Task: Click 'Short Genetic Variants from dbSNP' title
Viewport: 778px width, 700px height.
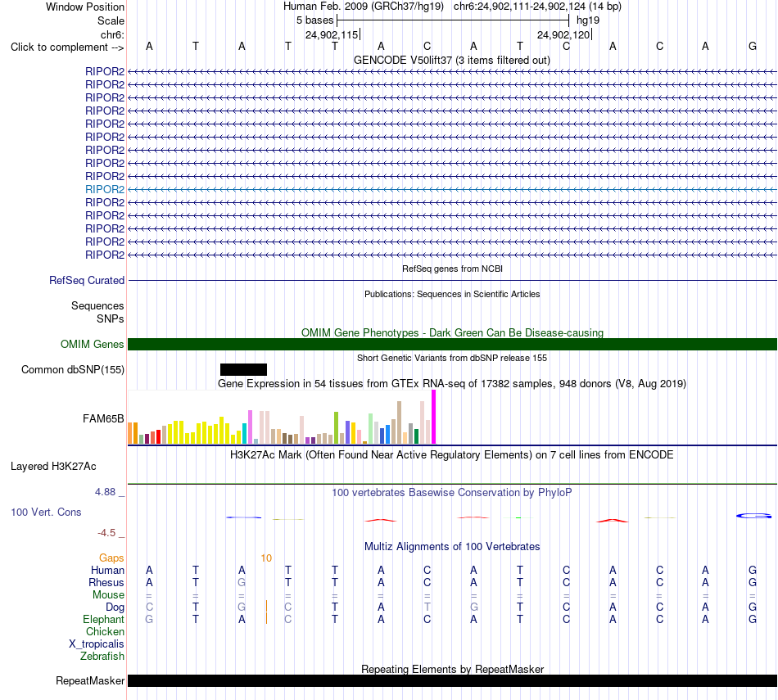Action: click(x=452, y=358)
